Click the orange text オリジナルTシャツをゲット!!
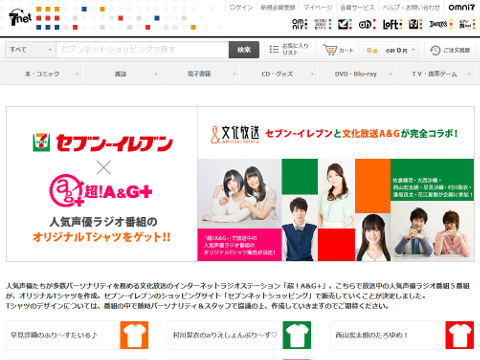Viewport: 480px width, 360px height. click(102, 237)
